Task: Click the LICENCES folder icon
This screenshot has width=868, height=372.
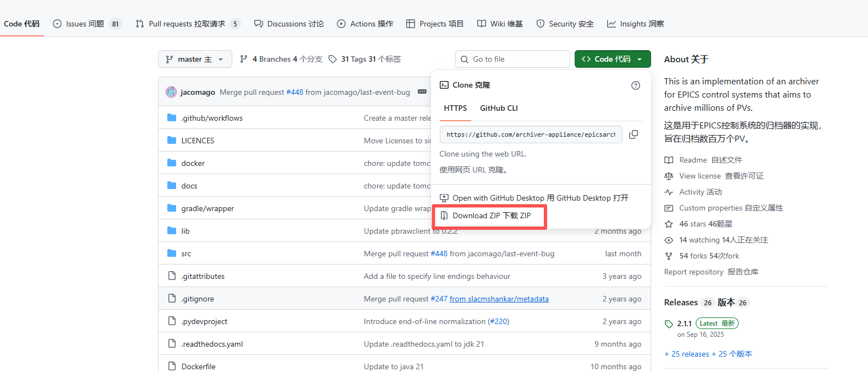Action: click(x=172, y=140)
